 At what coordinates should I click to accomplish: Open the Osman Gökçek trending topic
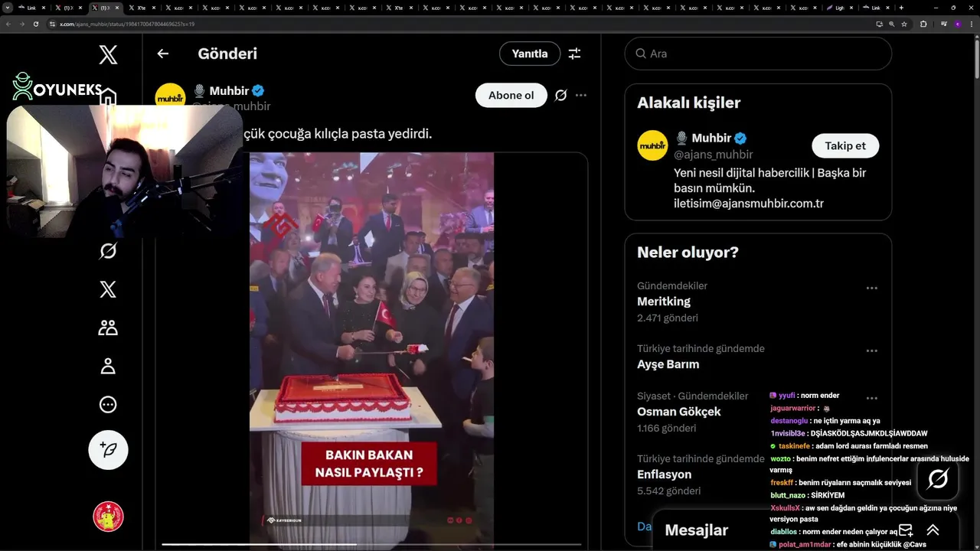pyautogui.click(x=679, y=412)
